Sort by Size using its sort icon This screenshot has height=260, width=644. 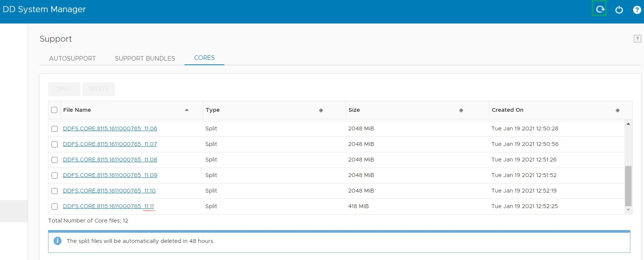coord(461,110)
